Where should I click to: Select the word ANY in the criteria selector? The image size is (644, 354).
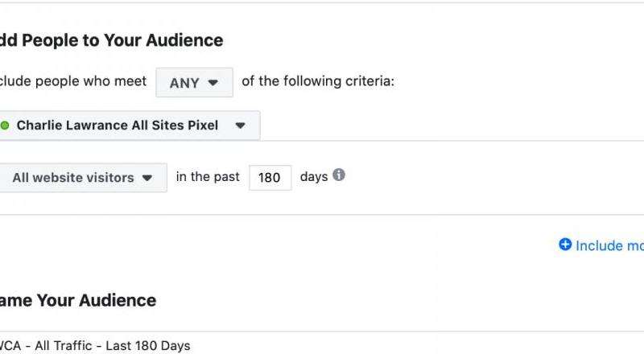click(x=184, y=83)
